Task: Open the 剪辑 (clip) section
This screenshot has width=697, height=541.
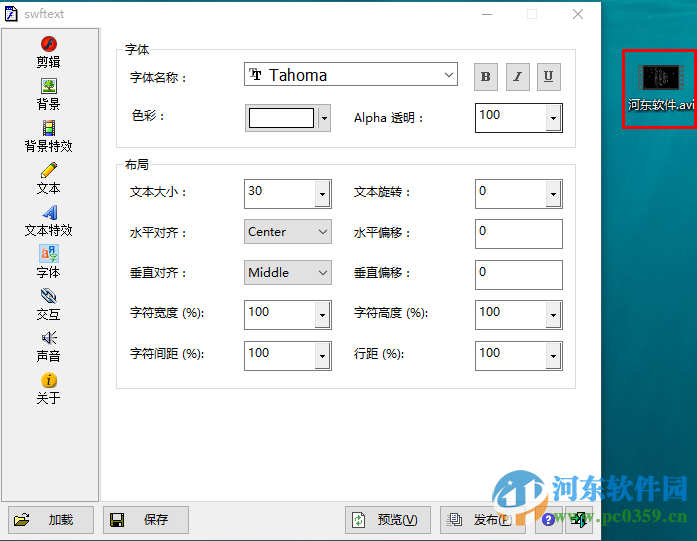Action: (48, 52)
